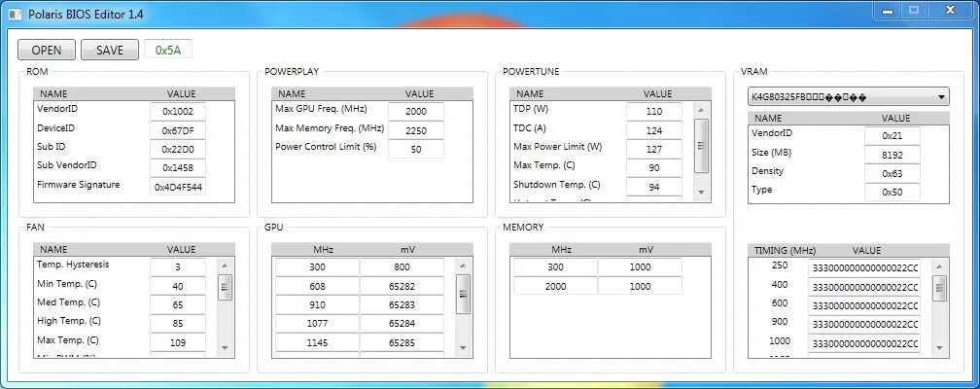Screen dimensions: 980x389
Task: Edit the MEMORY 300 MHz cell
Action: [x=555, y=267]
